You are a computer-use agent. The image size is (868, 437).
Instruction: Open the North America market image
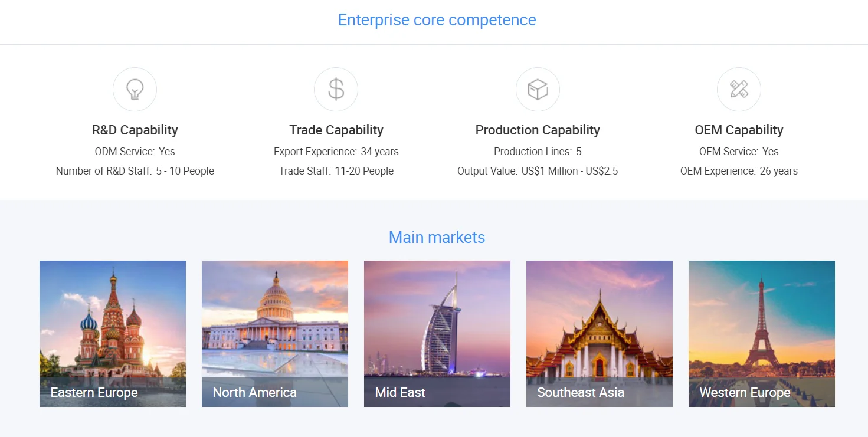tap(275, 334)
